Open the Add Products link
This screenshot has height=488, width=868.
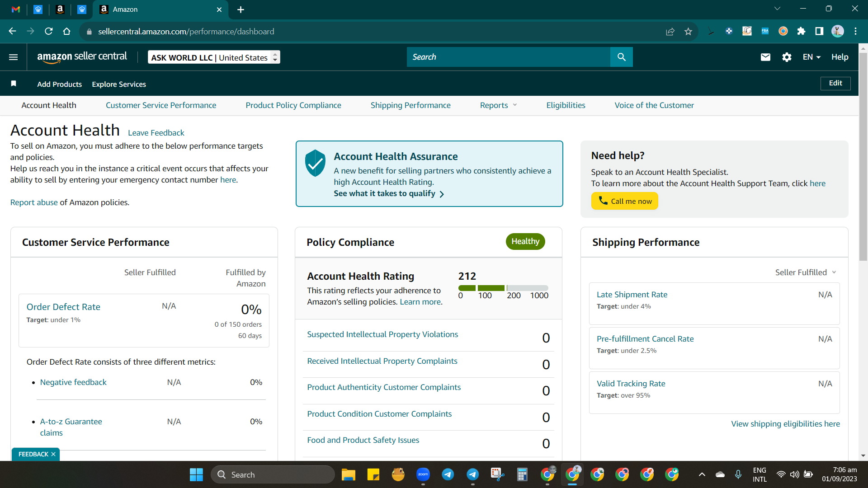60,84
